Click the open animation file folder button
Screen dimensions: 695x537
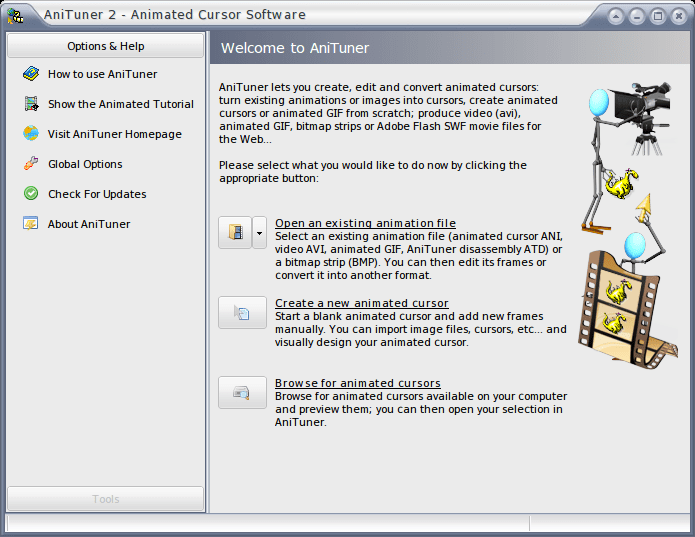(235, 233)
